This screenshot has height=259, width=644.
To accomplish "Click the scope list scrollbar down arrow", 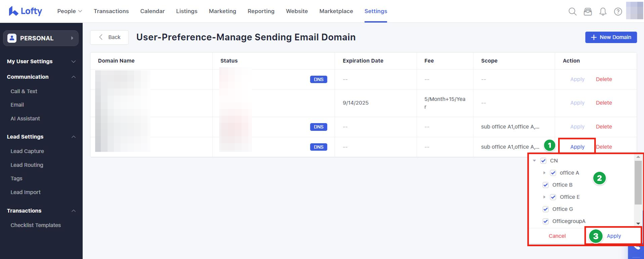I will click(x=638, y=223).
